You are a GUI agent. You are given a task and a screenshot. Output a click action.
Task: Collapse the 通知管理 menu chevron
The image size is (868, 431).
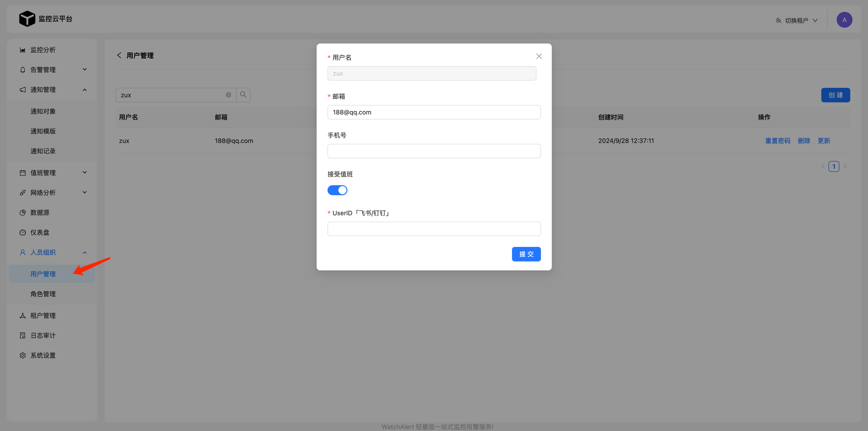(x=85, y=90)
